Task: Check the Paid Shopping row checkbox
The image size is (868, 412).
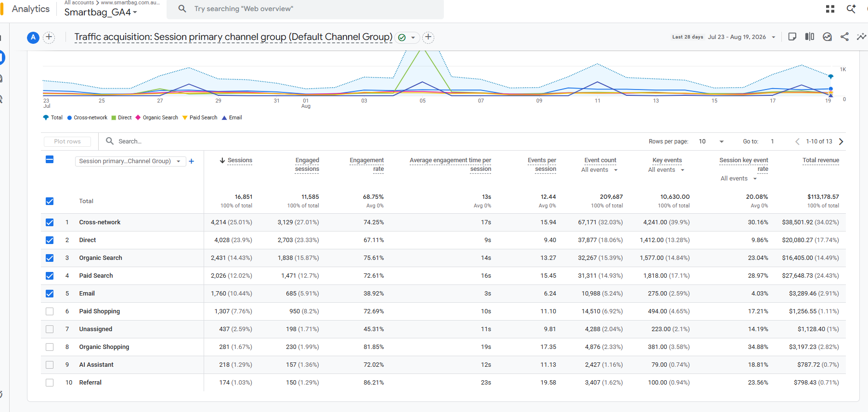Action: click(x=50, y=311)
